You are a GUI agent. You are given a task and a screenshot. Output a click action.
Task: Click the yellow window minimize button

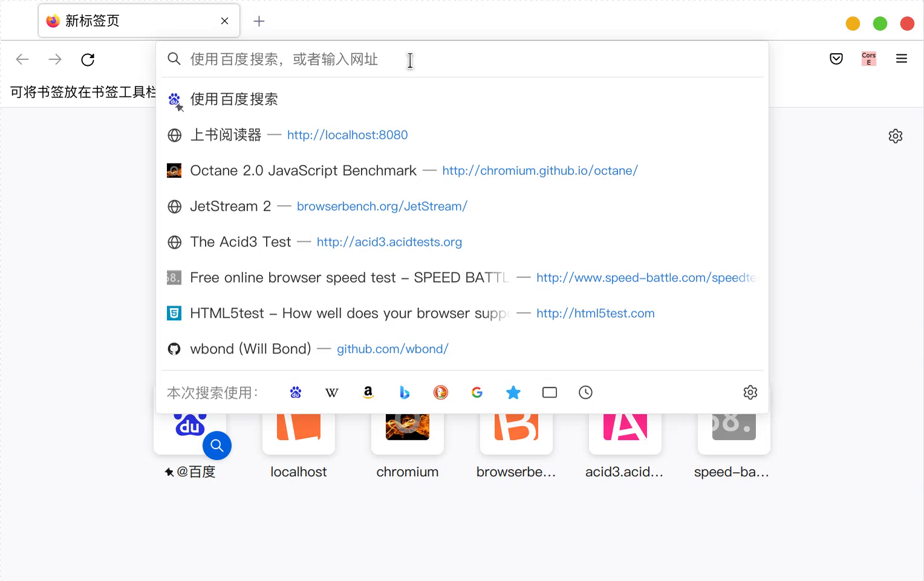[x=853, y=24]
